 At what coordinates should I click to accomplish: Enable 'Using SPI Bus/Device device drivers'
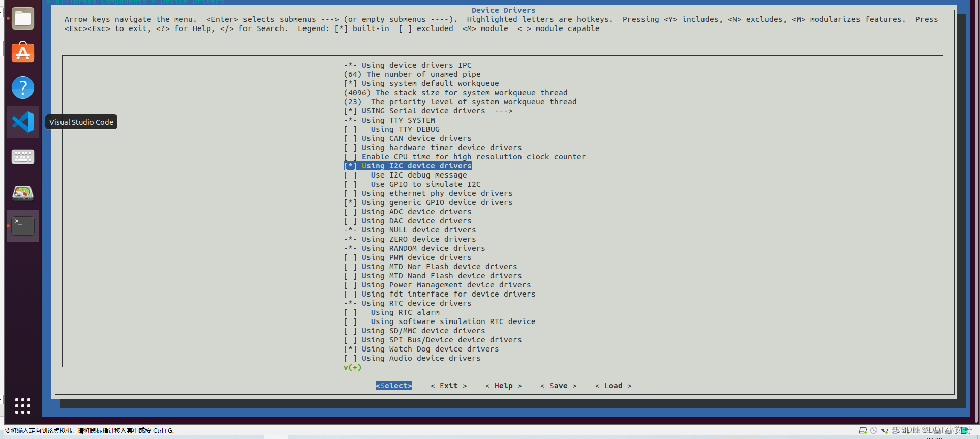click(x=433, y=340)
